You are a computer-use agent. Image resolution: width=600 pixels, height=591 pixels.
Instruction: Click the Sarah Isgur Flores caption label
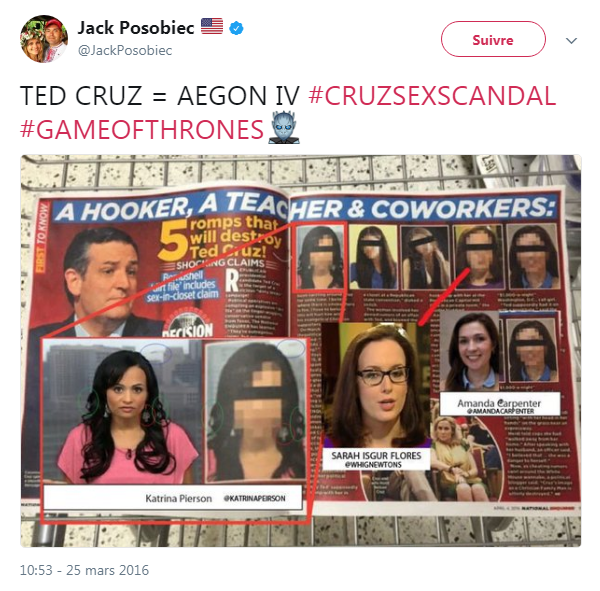click(x=376, y=459)
